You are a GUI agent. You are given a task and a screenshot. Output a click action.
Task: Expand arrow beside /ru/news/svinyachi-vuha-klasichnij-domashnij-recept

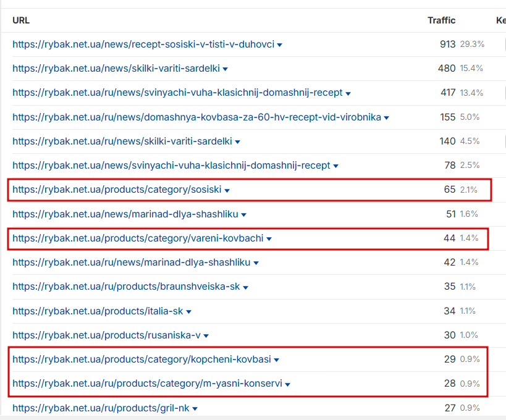pyautogui.click(x=348, y=93)
